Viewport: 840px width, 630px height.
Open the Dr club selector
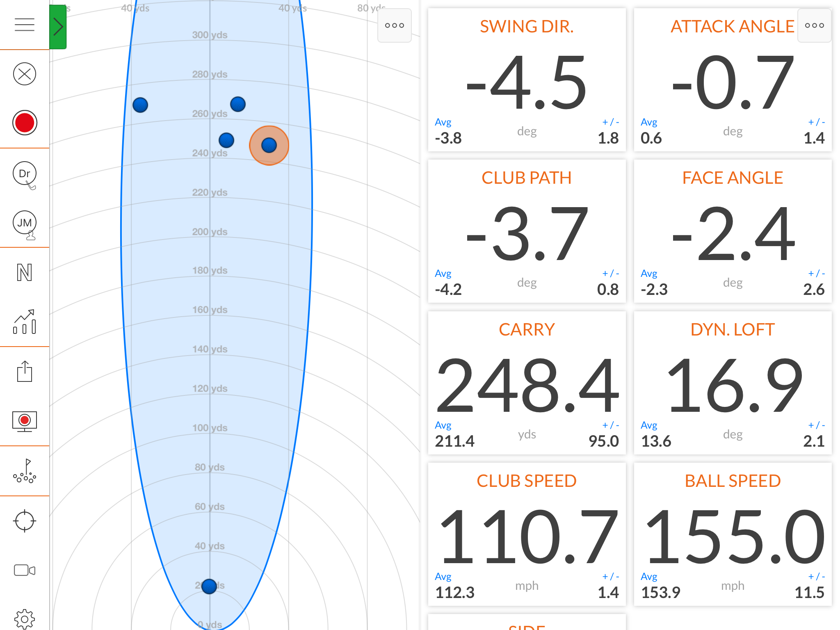(x=25, y=174)
